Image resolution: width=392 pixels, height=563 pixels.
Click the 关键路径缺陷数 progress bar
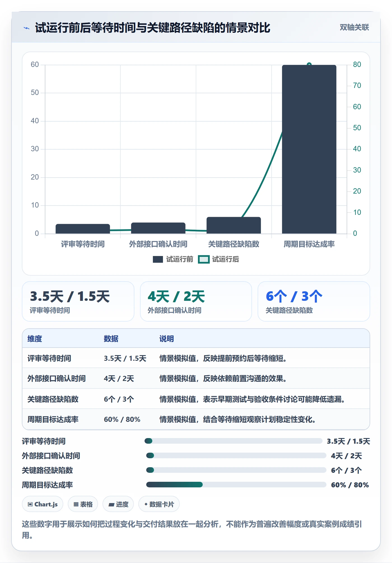pyautogui.click(x=236, y=470)
